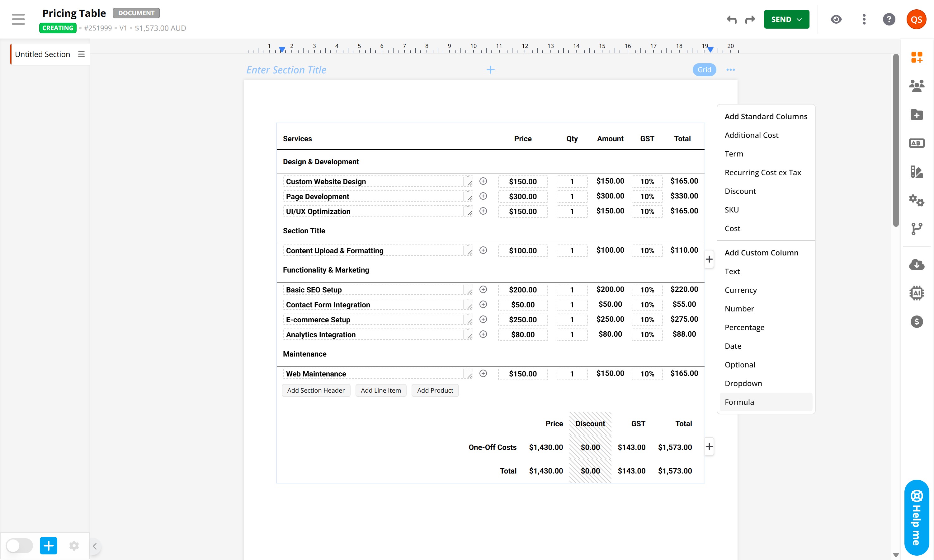This screenshot has width=934, height=560.
Task: Toggle the Grid layout pill
Action: (x=704, y=70)
